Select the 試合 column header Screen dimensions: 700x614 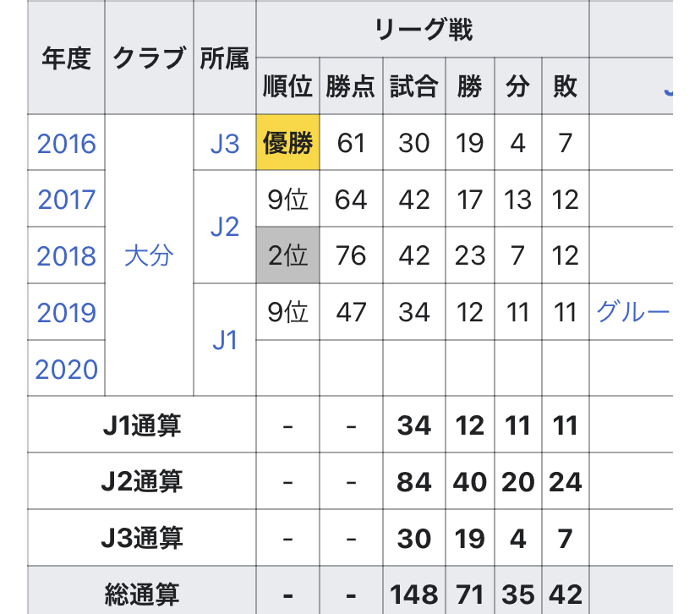414,87
